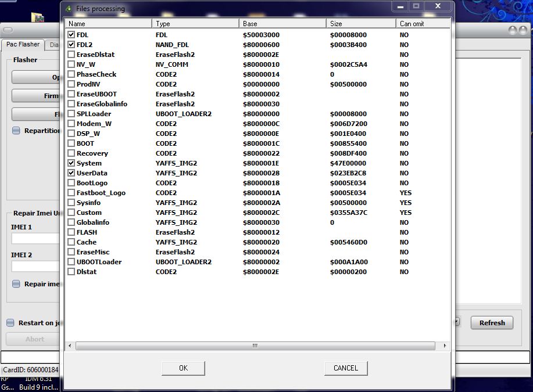Sort by the Size column header
The image size is (533, 392).
pos(361,23)
